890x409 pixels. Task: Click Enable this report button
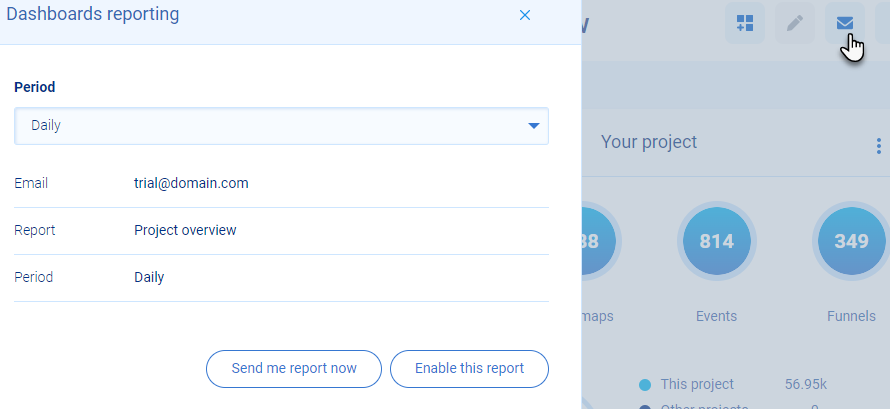click(x=469, y=369)
